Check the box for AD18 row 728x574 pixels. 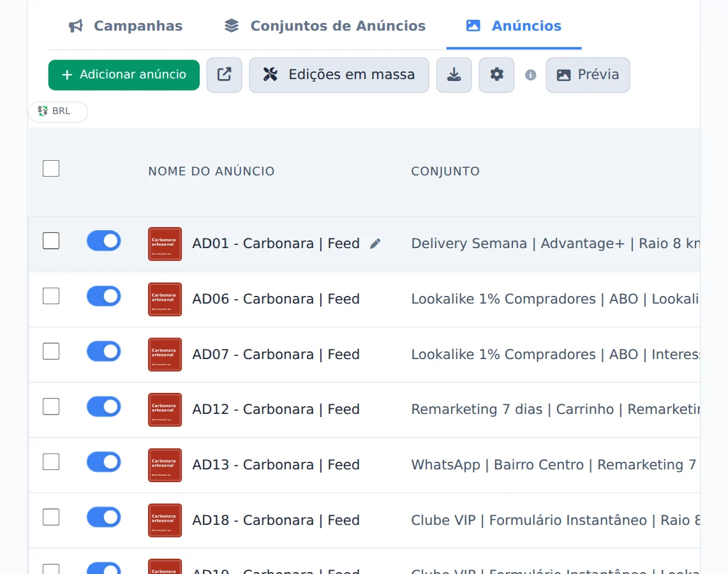coord(51,517)
